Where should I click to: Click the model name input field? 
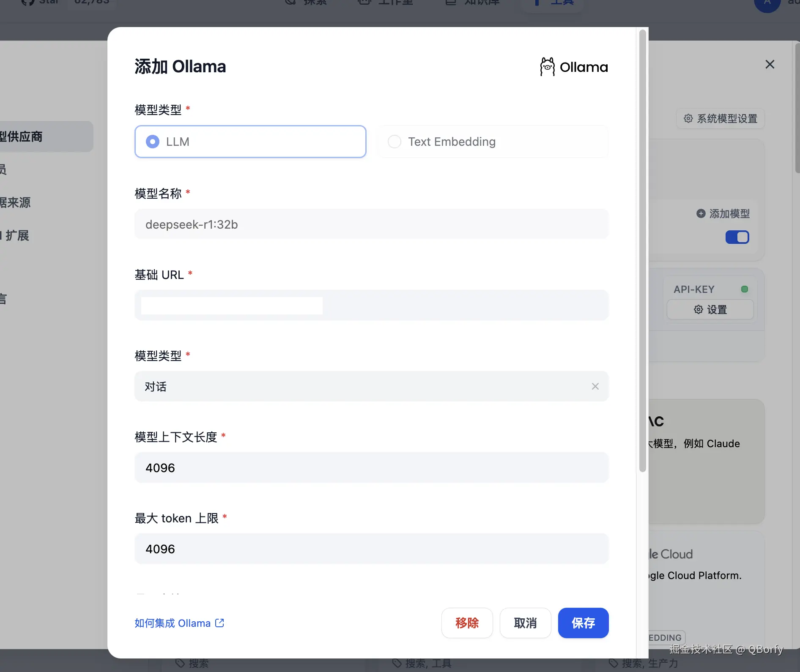[372, 224]
